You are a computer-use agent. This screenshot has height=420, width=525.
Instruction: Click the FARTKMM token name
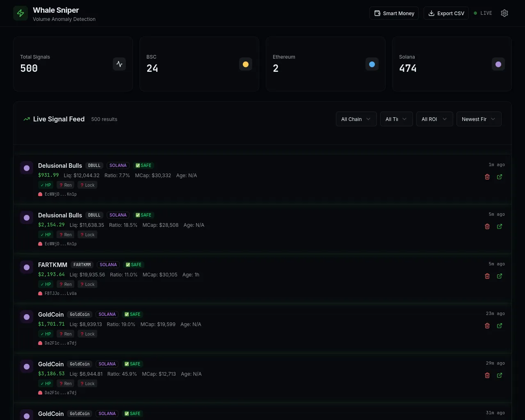[52, 265]
